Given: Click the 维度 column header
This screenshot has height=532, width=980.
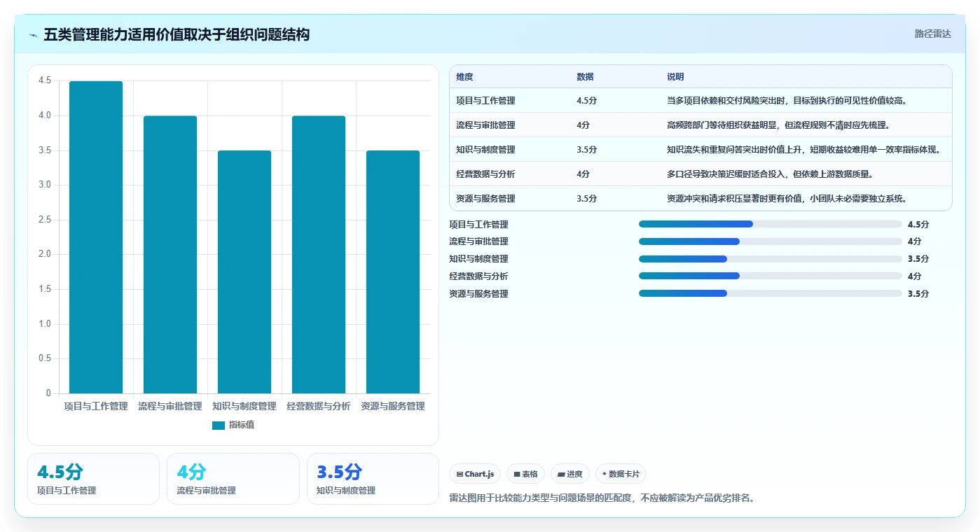Looking at the screenshot, I should [464, 77].
